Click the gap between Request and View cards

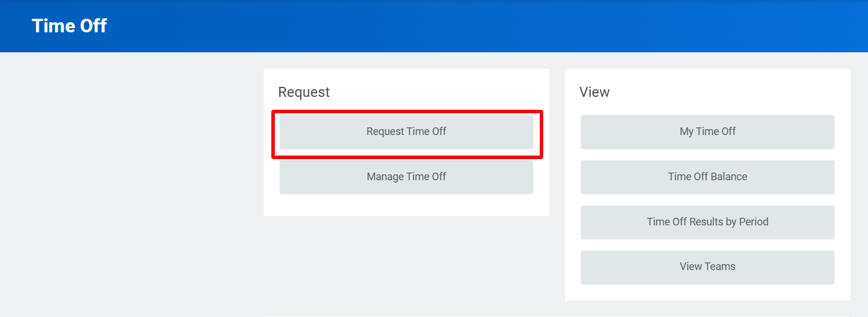click(557, 176)
